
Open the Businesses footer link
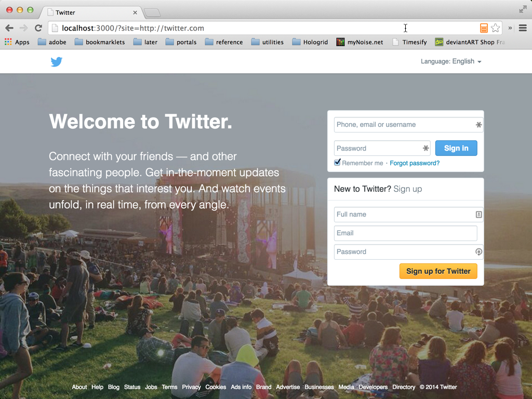coord(320,387)
